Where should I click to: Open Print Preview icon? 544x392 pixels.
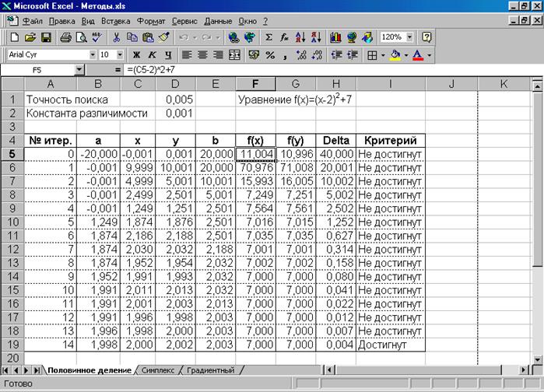click(x=81, y=37)
